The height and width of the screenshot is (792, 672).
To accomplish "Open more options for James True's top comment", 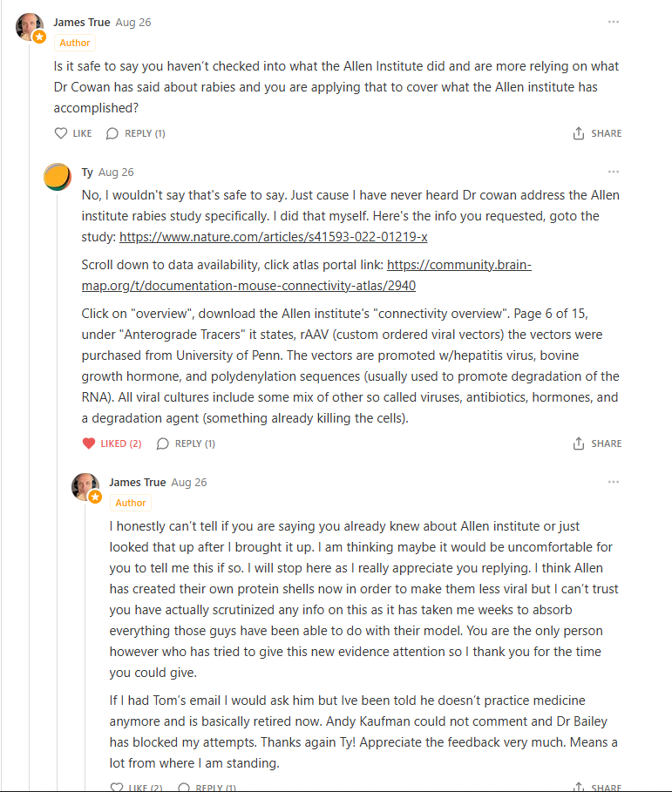I will (x=614, y=22).
